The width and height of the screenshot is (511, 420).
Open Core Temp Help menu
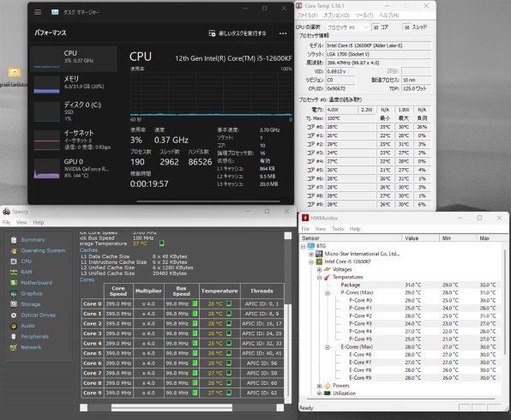pyautogui.click(x=388, y=15)
